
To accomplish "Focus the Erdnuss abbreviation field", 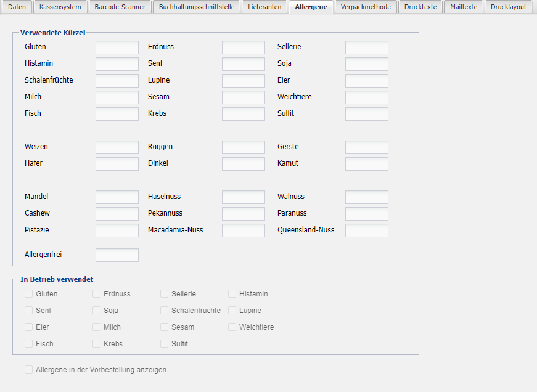I will click(244, 47).
